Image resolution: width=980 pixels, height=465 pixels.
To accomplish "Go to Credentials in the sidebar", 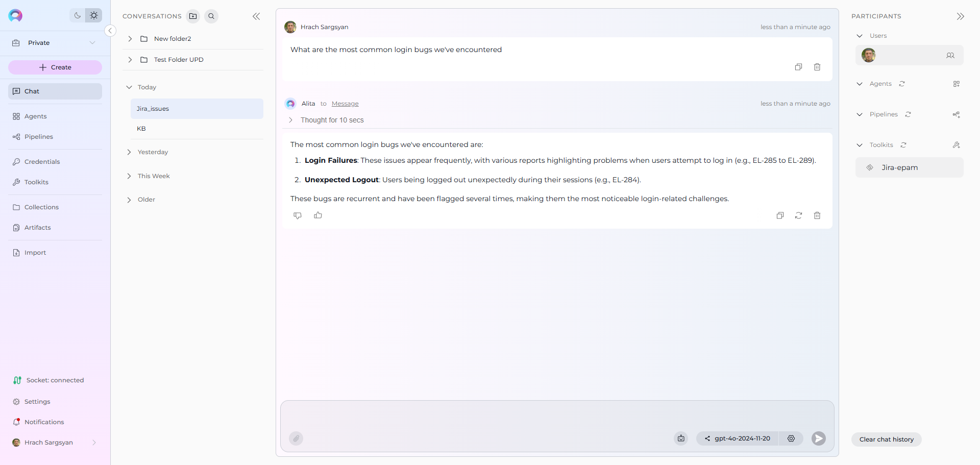I will 42,162.
